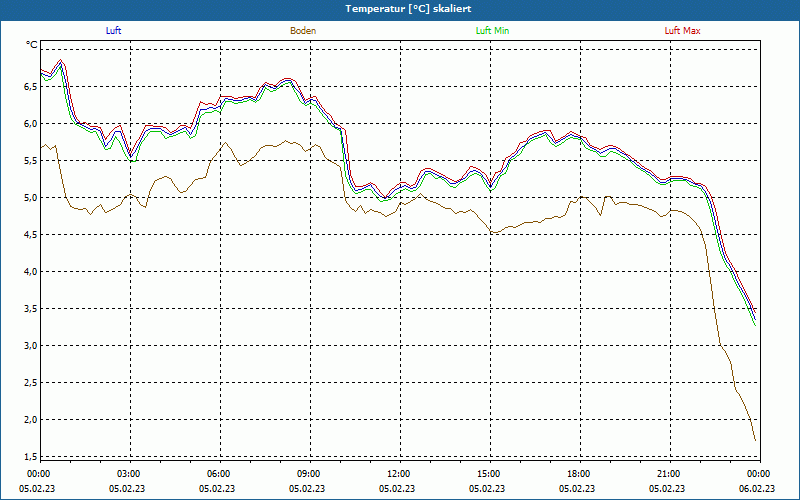The image size is (800, 500).
Task: Click the 'Luft Min' legend label
Action: [492, 31]
